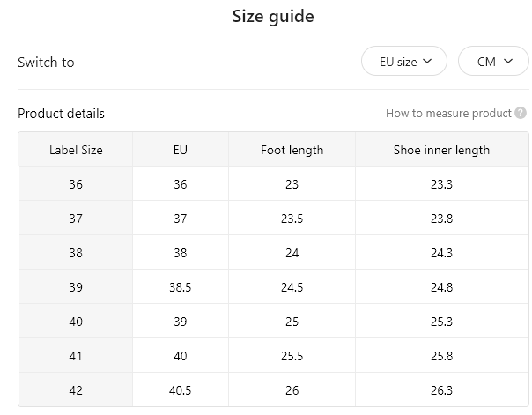Screen dimensions: 532x415
Task: Click the Label Size column header
Action: (76, 150)
